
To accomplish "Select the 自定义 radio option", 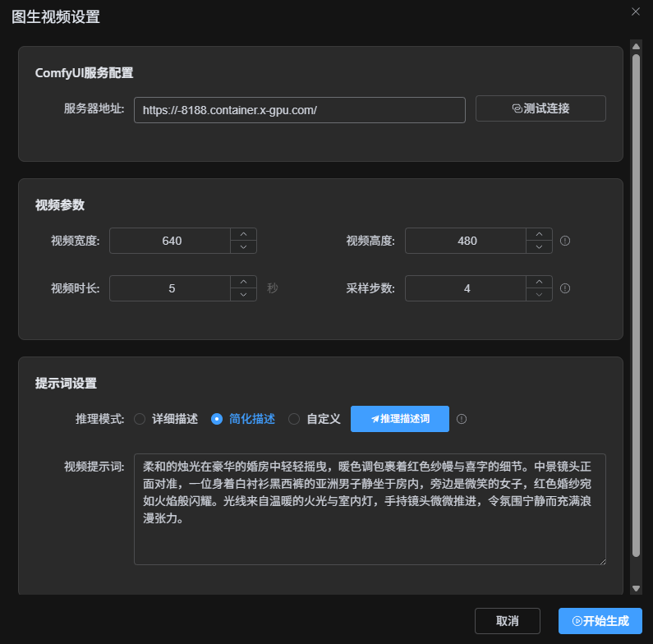I will 294,419.
